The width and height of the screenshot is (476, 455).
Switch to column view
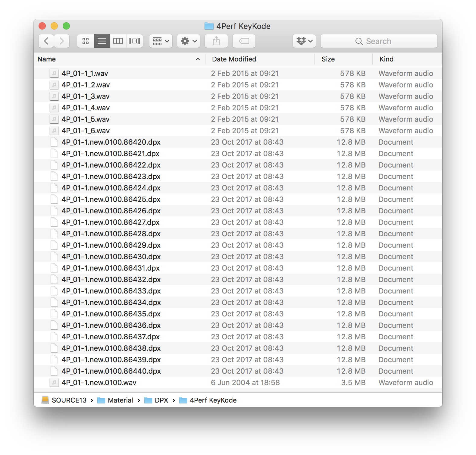[118, 41]
